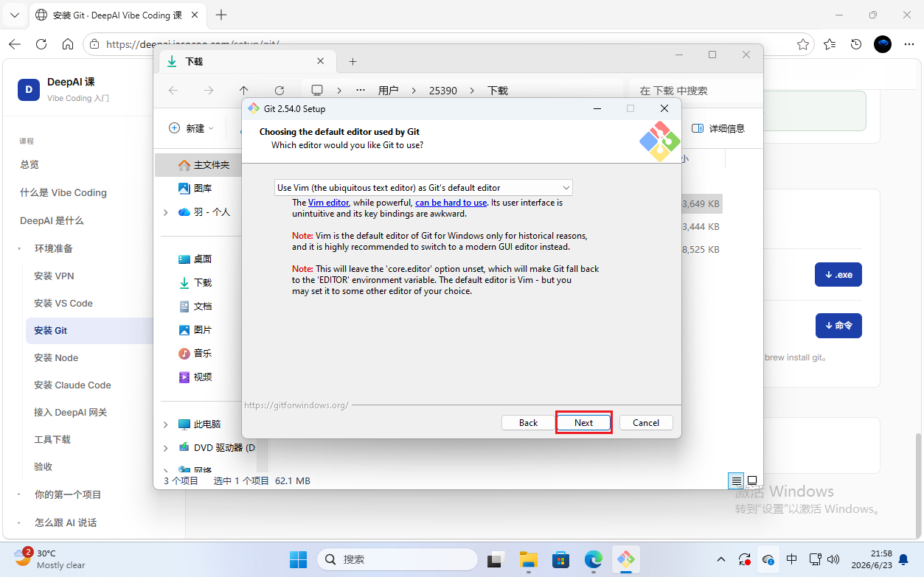Go to the browser home page

pos(68,44)
